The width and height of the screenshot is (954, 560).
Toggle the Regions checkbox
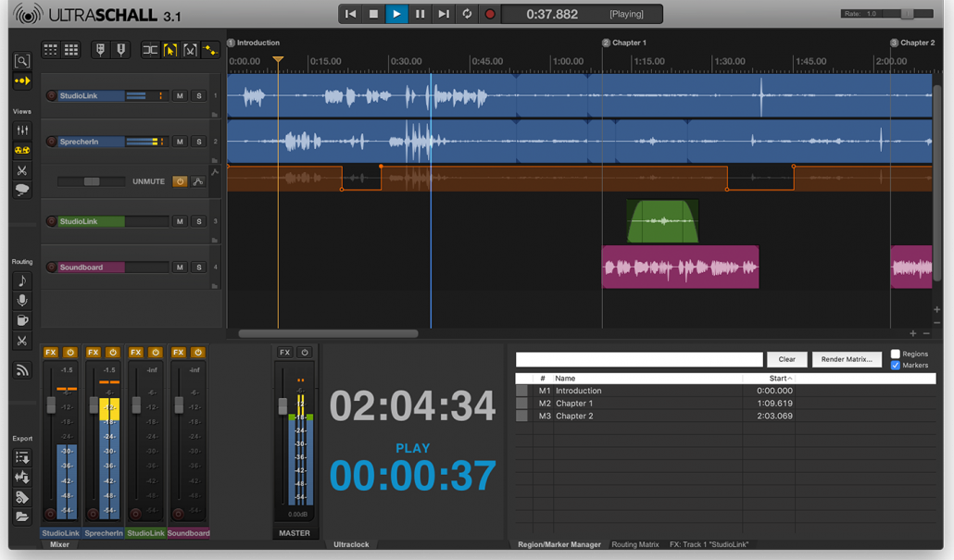point(895,354)
